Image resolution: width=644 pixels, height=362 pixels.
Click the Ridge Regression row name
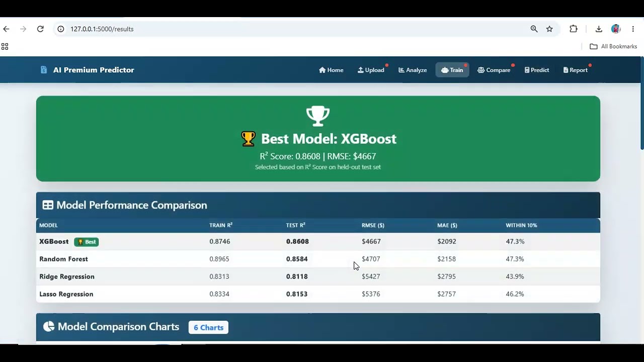67,277
